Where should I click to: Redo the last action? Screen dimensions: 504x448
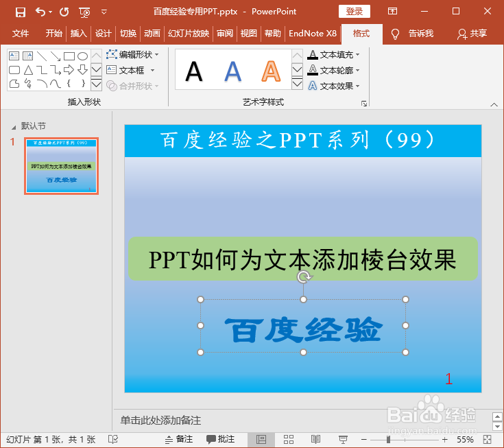(x=64, y=12)
